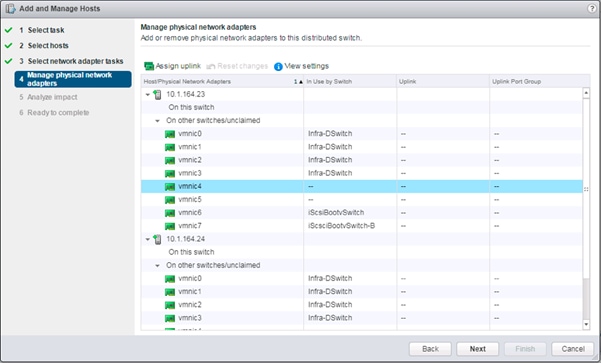Click the Back button

point(430,349)
